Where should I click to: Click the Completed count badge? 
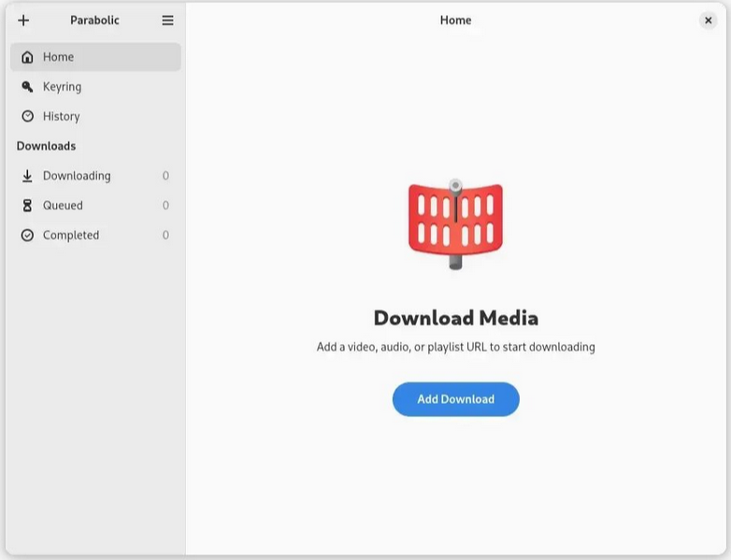[165, 236]
